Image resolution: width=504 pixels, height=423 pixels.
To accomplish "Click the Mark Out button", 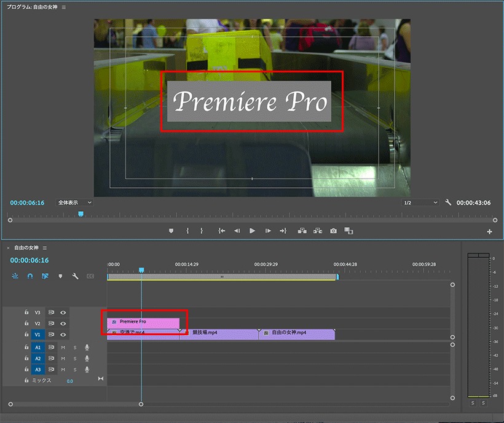I will (x=202, y=231).
